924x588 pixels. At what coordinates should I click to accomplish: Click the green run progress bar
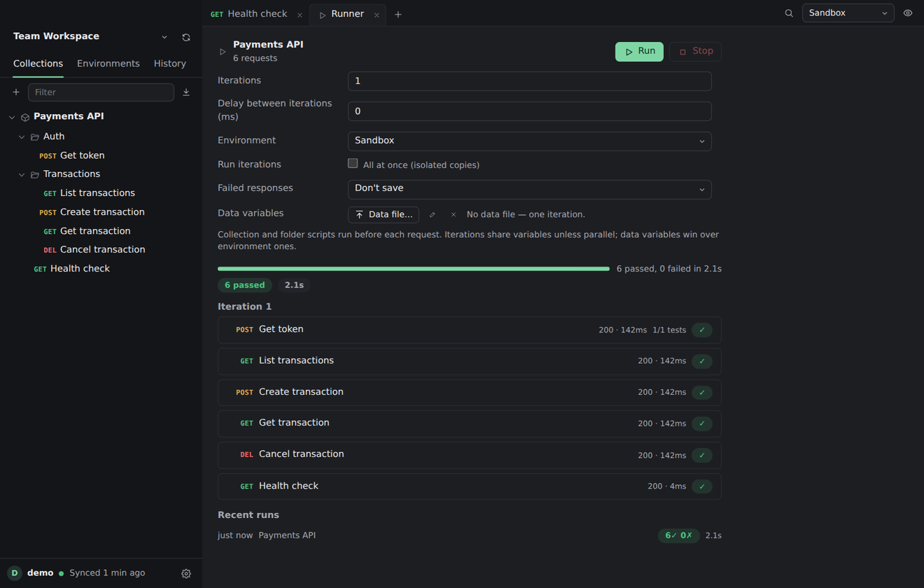(414, 269)
